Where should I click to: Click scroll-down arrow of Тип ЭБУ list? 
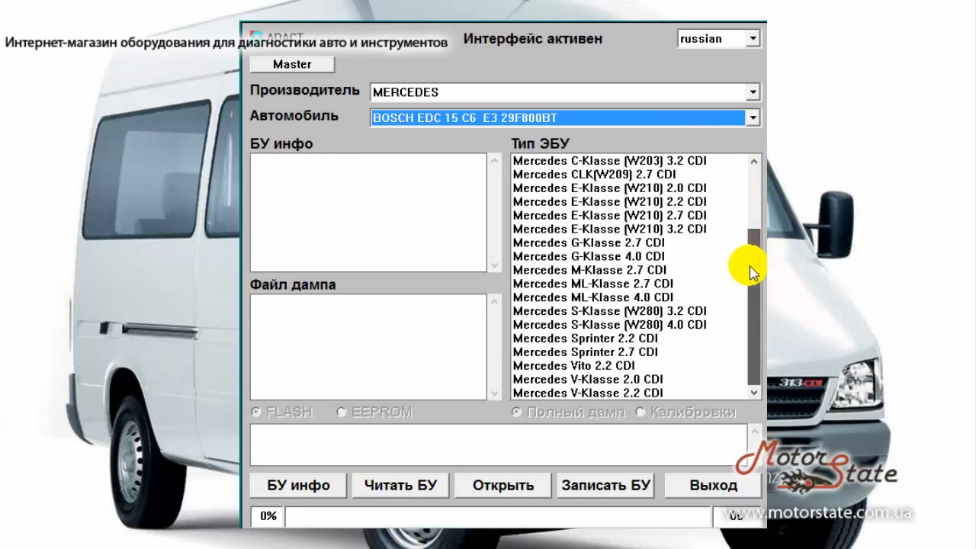coord(754,393)
